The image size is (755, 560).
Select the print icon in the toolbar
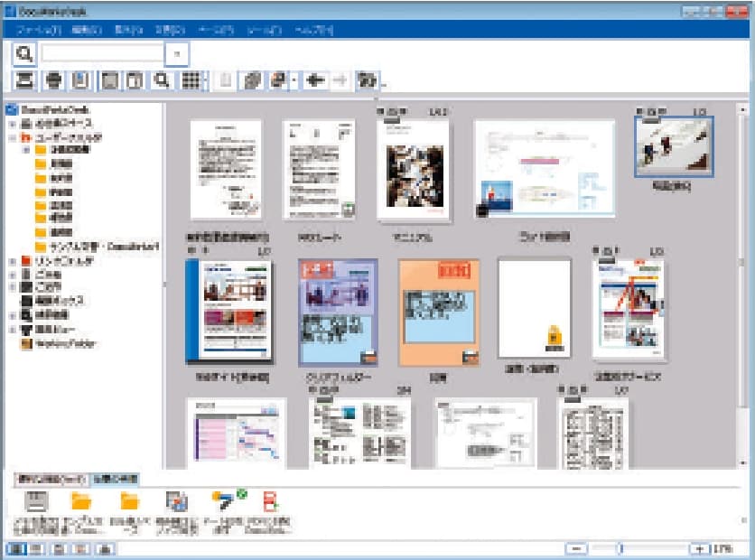(54, 81)
